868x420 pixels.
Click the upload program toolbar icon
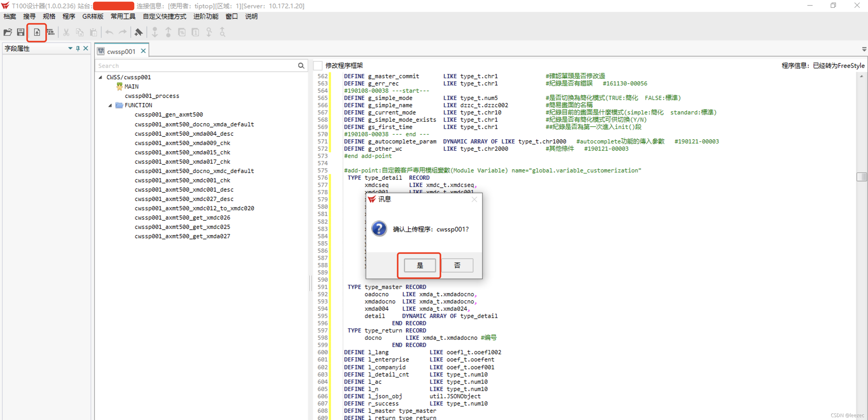tap(37, 32)
